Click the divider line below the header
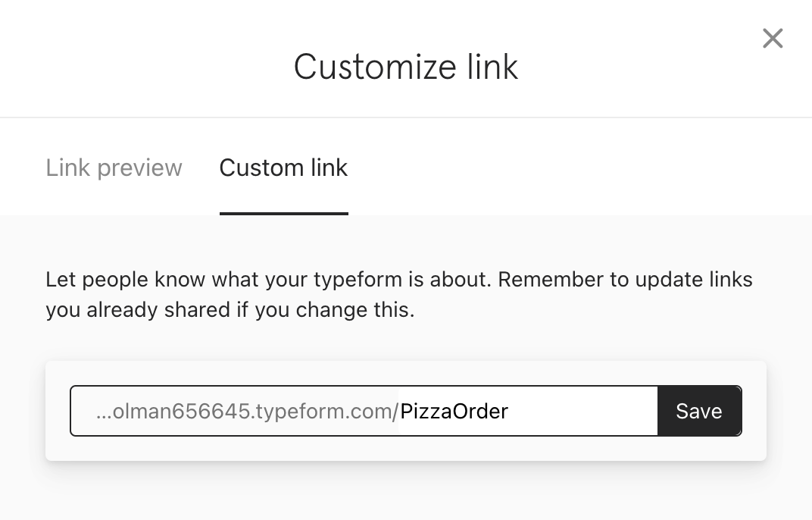This screenshot has width=812, height=520. [x=406, y=117]
